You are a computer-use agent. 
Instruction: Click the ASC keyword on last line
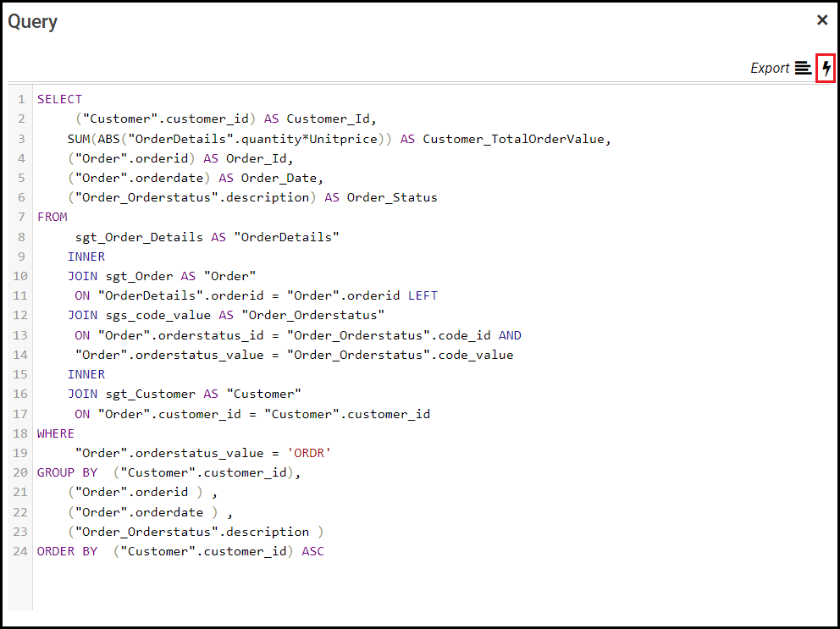click(312, 551)
